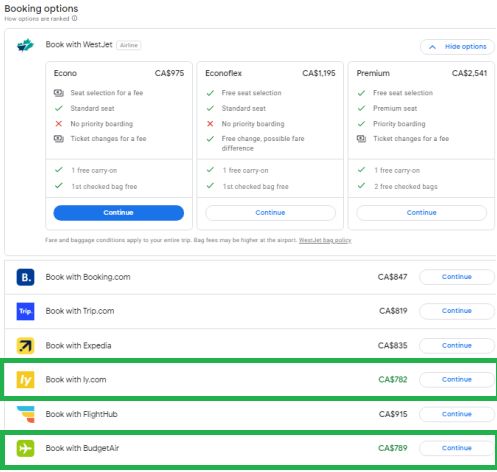Continue booking with Booking.com
Viewport: 497px width, 472px height.
[x=457, y=277]
